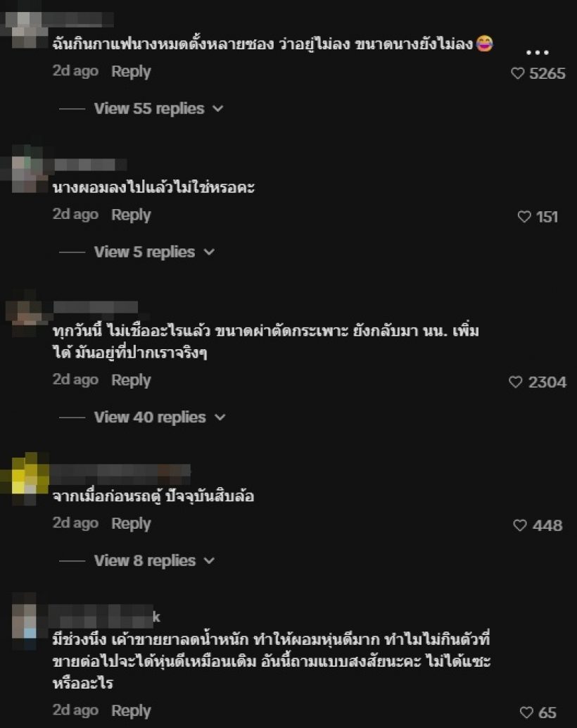577x728 pixels.
Task: Reply to the comment with 2304 likes
Action: point(132,380)
